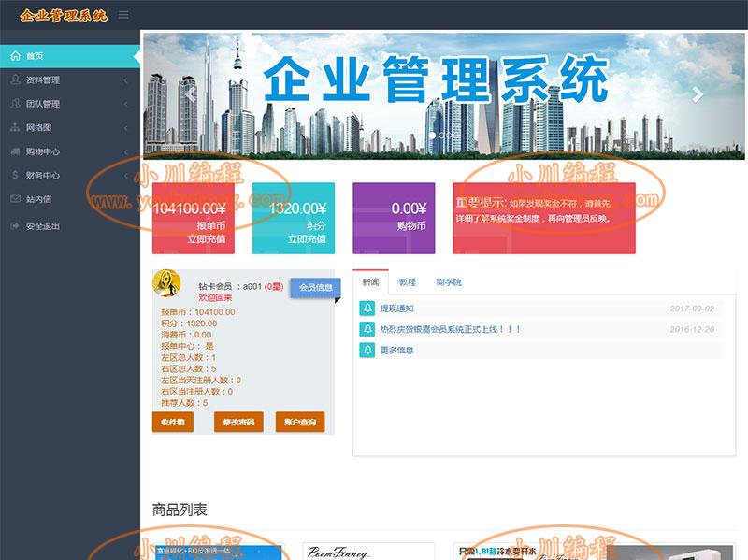The width and height of the screenshot is (748, 560).
Task: Click the 首页 home icon
Action: [x=15, y=56]
